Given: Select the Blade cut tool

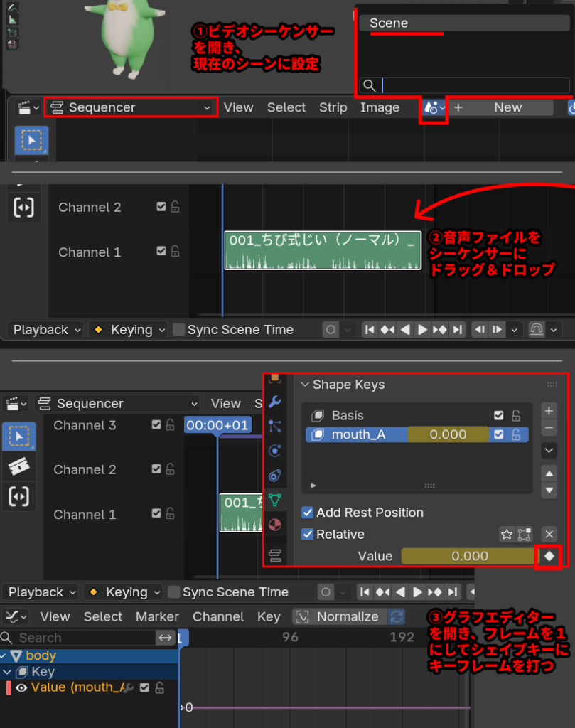Looking at the screenshot, I should coord(17,466).
